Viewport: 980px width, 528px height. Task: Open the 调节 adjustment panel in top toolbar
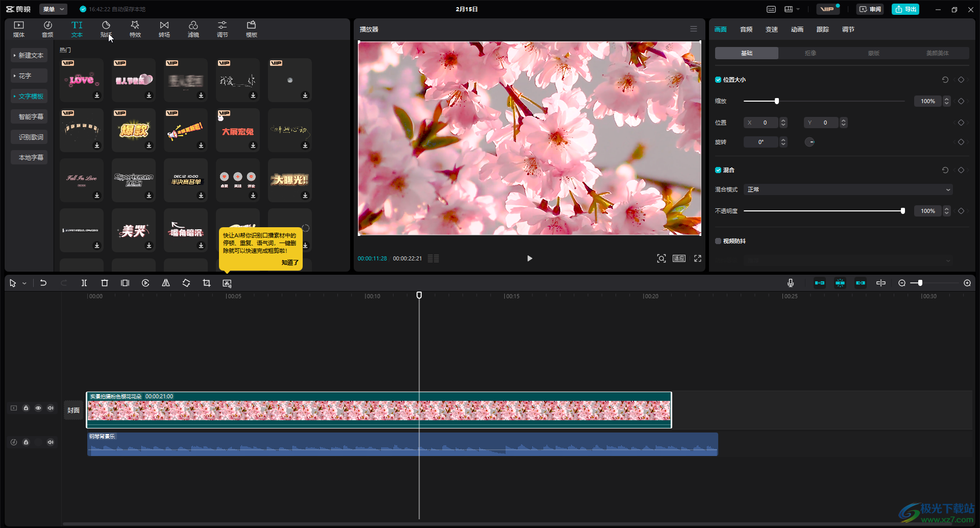pos(223,29)
